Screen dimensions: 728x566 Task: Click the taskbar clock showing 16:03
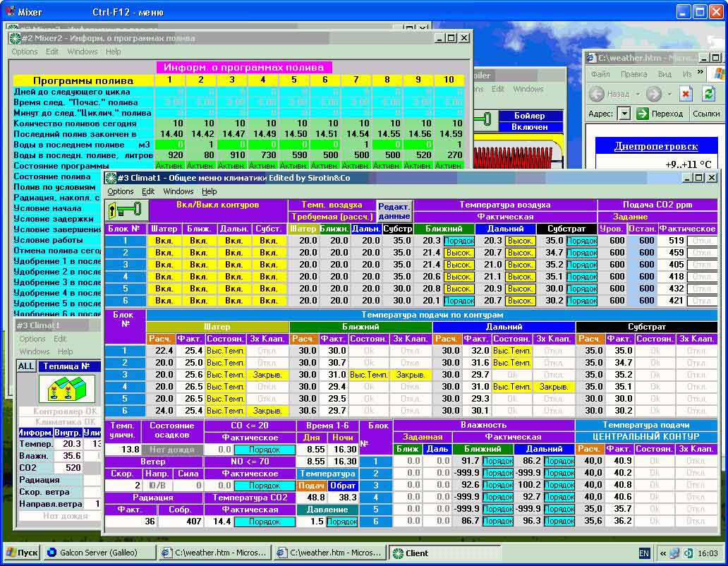(x=708, y=553)
